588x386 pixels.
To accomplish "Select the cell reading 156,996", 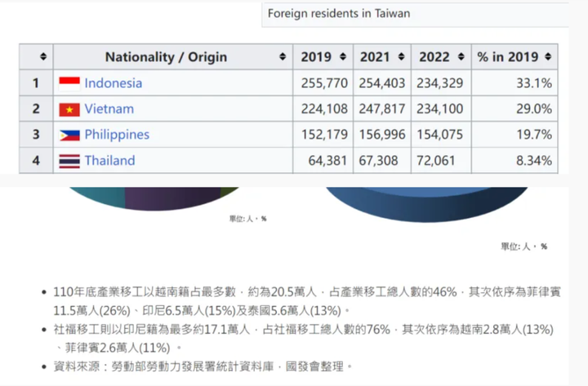I will click(382, 135).
